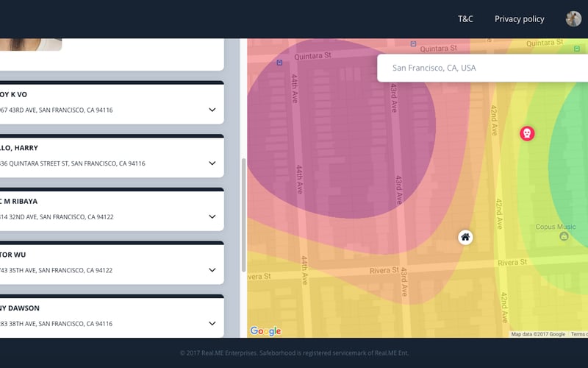Click the 35TH AVE, SAN FRANCISCO address text

[x=57, y=270]
